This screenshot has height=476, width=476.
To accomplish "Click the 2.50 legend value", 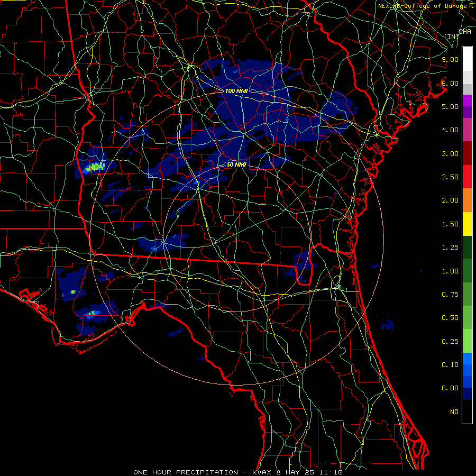I will [450, 177].
